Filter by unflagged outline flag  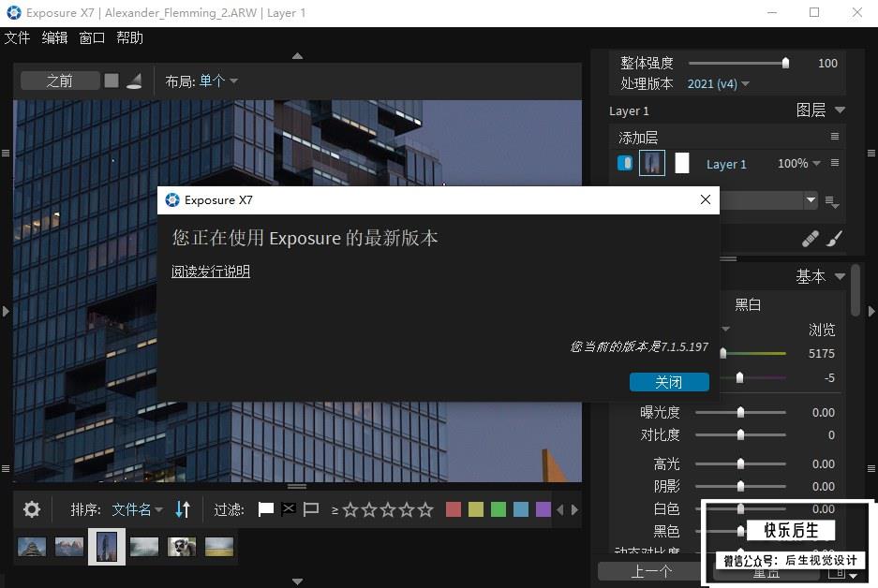pos(311,508)
